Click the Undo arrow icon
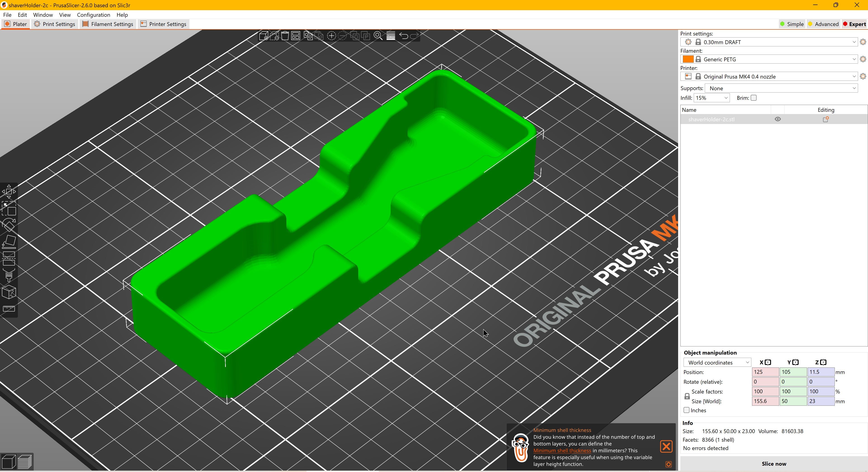This screenshot has width=868, height=472. coord(403,36)
